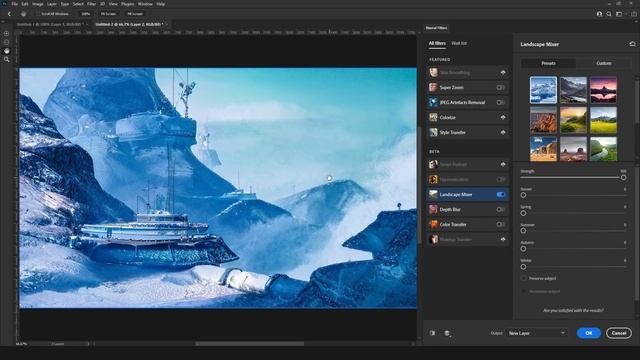
Task: Click the Winter slider handle
Action: pos(523,267)
